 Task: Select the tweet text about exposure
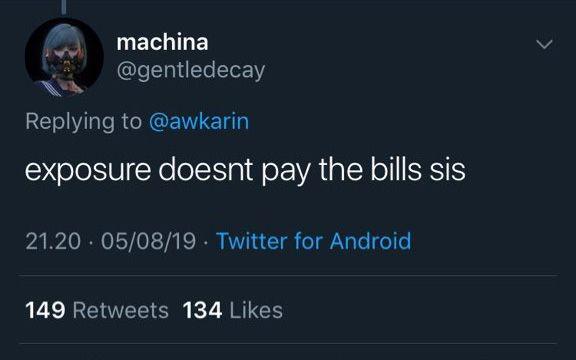[245, 170]
